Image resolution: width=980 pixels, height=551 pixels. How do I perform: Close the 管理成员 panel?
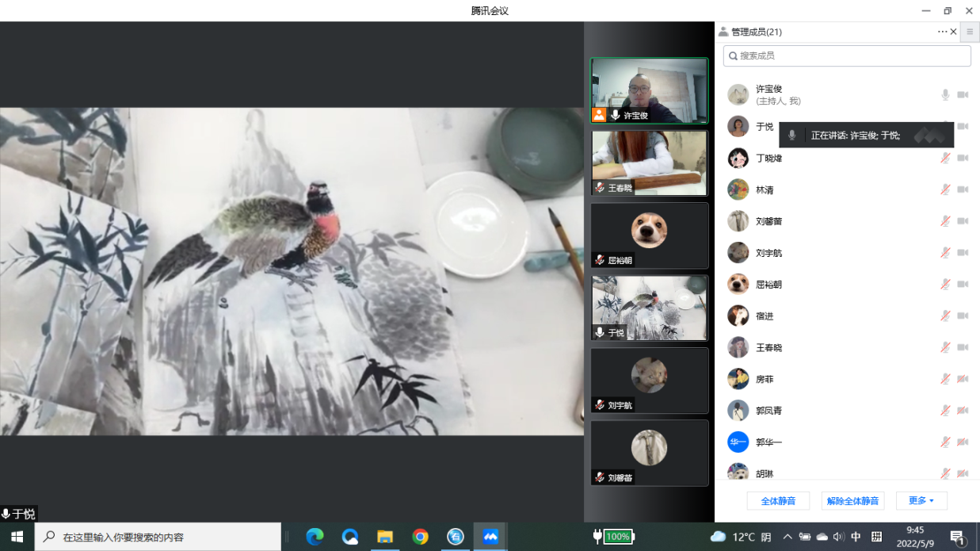(953, 32)
